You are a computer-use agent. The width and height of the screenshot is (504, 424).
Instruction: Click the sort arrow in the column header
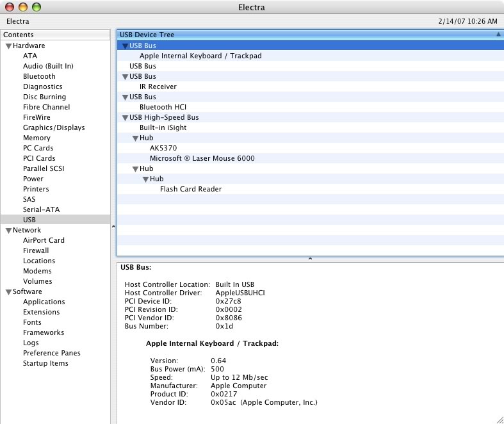498,35
